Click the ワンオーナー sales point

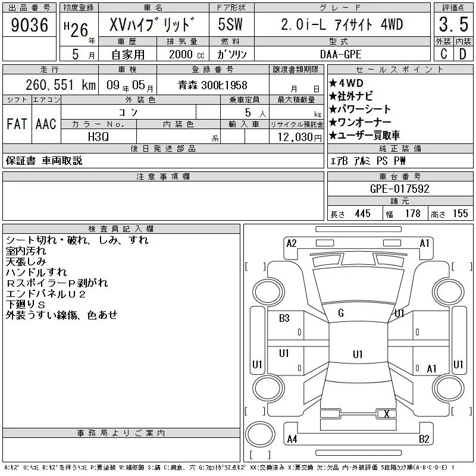tap(360, 122)
